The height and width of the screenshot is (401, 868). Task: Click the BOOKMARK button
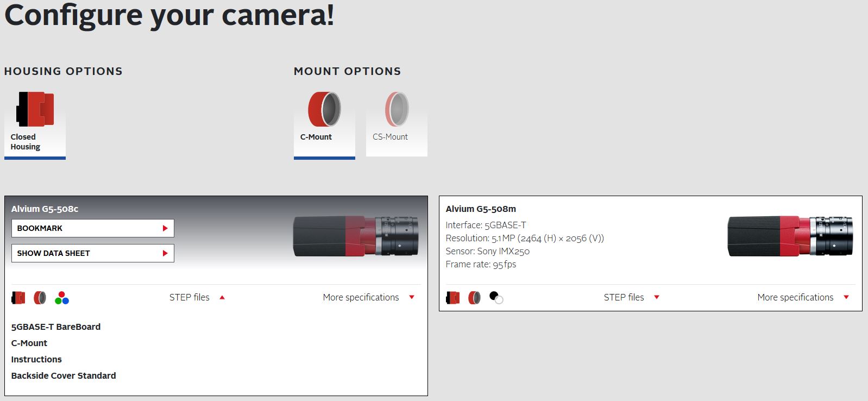(92, 228)
